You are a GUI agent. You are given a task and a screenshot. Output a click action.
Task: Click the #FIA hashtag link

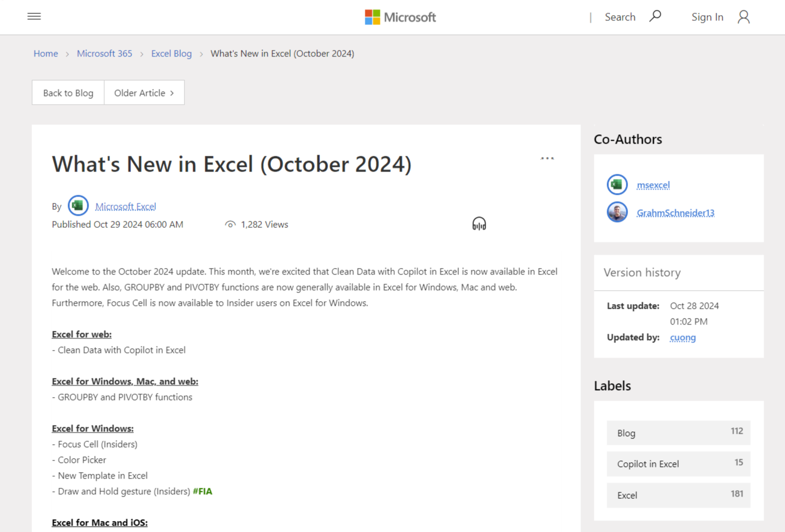(203, 491)
